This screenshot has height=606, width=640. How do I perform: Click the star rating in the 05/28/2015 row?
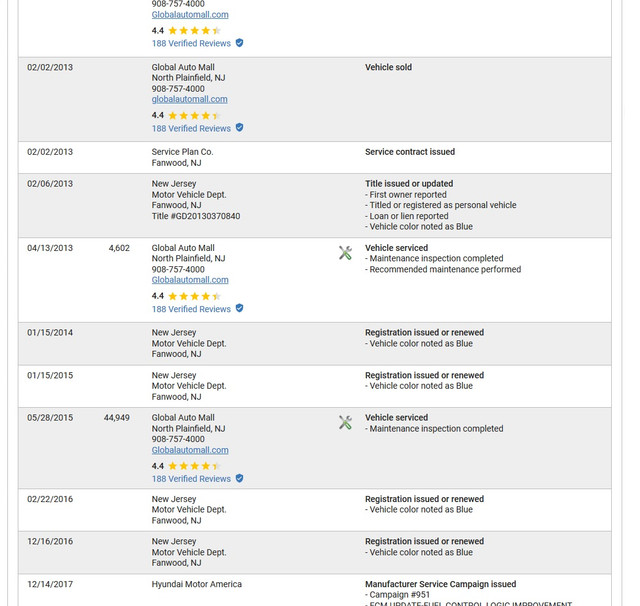pos(195,466)
